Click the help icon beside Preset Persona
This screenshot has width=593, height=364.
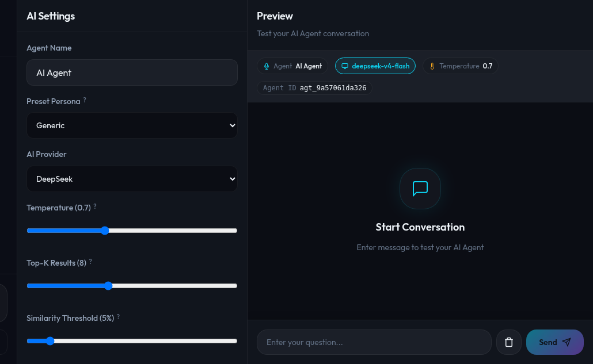coord(85,99)
